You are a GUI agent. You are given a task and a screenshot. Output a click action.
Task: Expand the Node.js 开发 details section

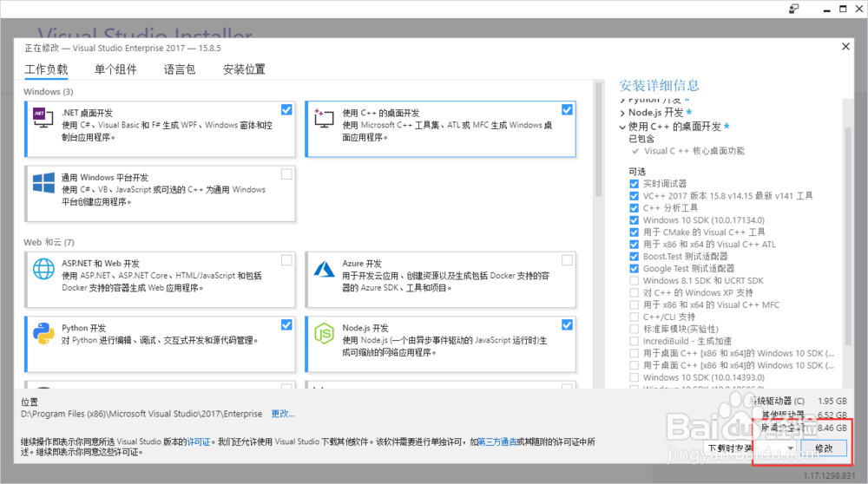(622, 113)
